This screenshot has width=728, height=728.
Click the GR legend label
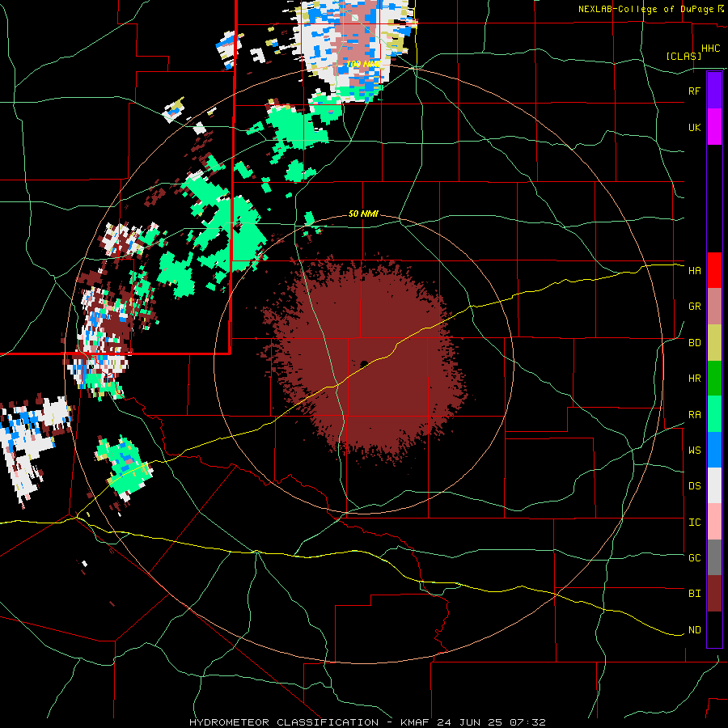point(695,307)
